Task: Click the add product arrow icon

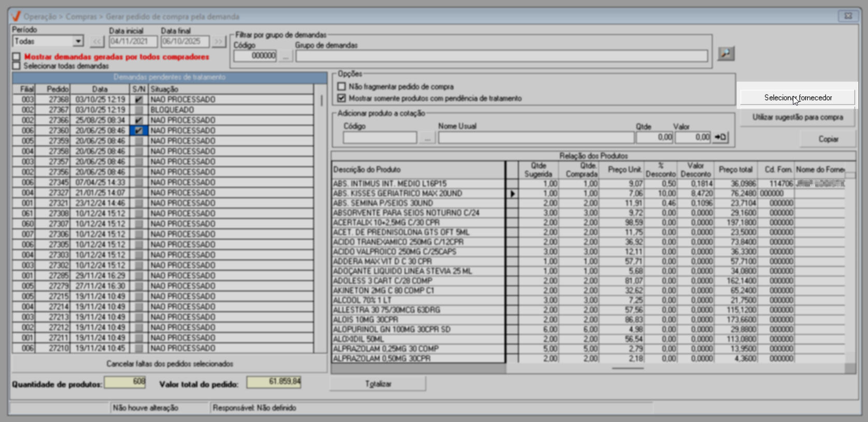Action: [720, 137]
